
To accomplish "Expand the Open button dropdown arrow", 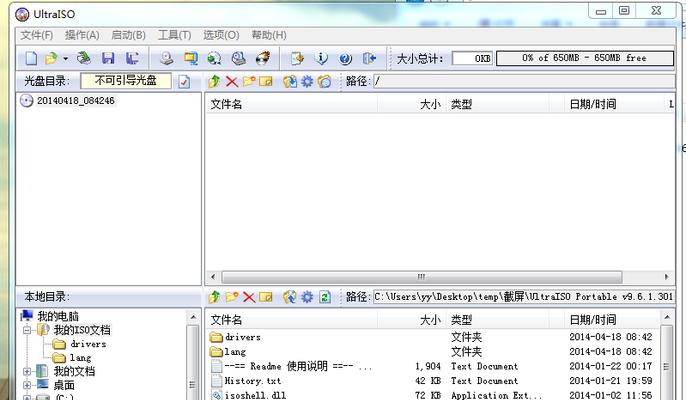I will click(65, 58).
